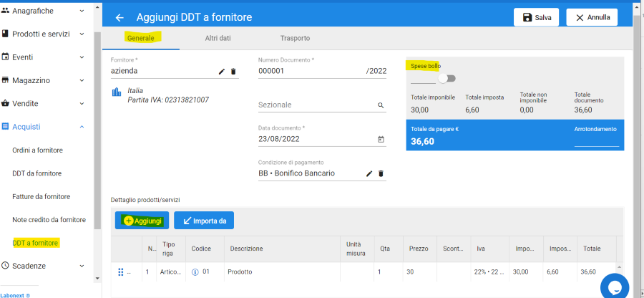Image resolution: width=644 pixels, height=298 pixels.
Task: Click the Spese bollo amount field
Action: pyautogui.click(x=423, y=78)
